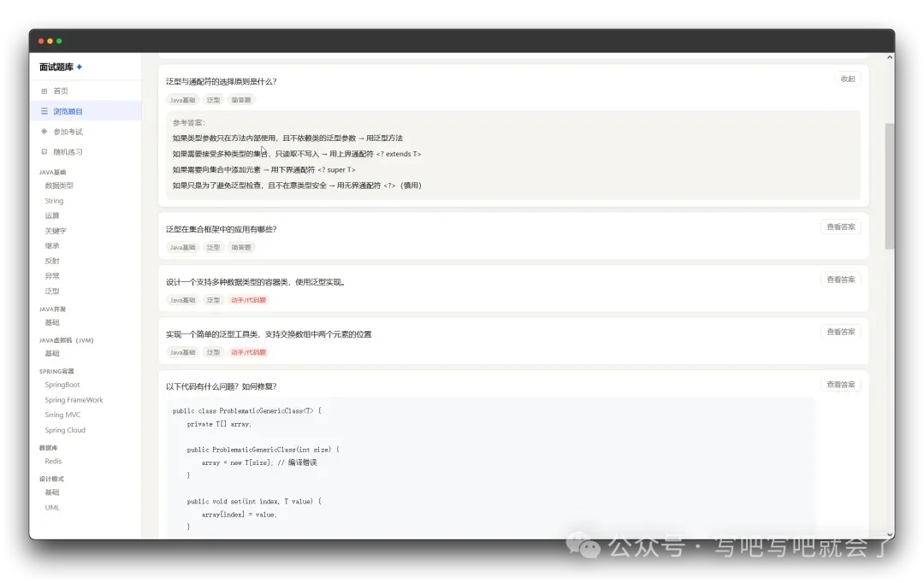
Task: Toggle the red 动手/代码题 tag filter
Action: [248, 300]
